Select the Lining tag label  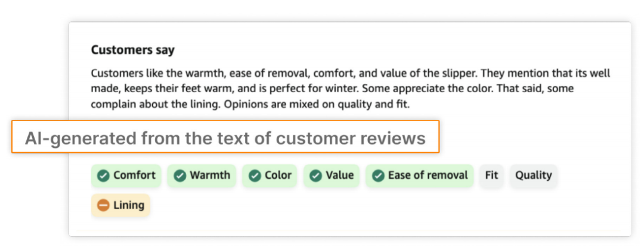[129, 205]
